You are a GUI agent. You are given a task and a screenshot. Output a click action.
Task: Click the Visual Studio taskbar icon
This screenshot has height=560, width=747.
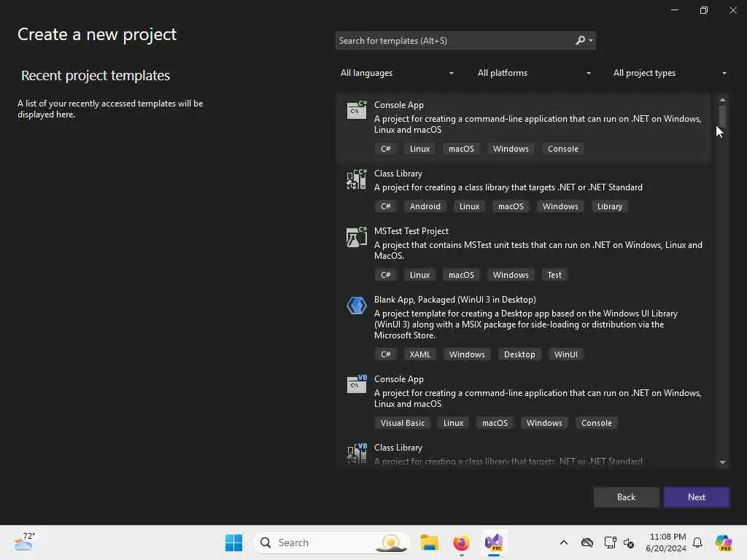(x=494, y=542)
